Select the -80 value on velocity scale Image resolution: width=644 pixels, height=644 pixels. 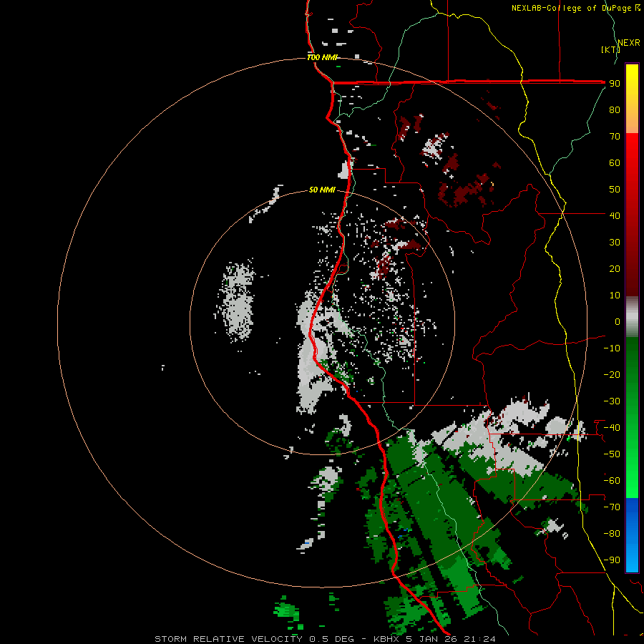[612, 534]
